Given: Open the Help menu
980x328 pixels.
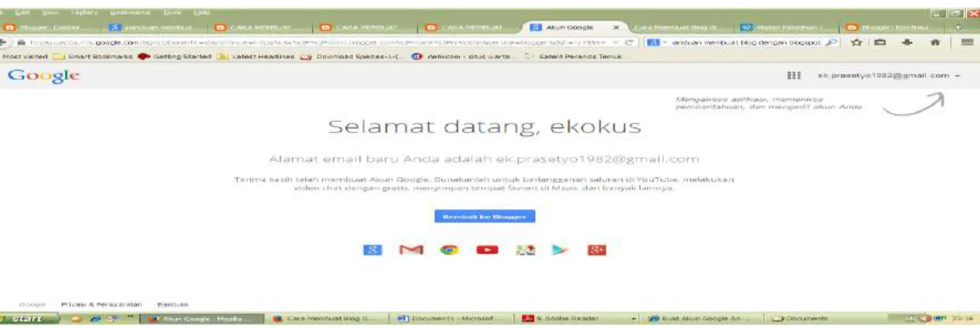Looking at the screenshot, I should point(201,13).
